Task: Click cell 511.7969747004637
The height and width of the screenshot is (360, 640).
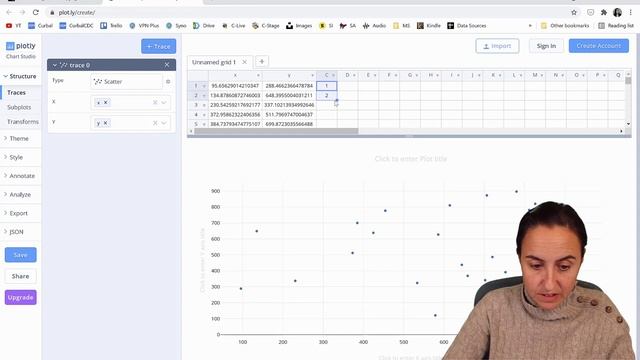Action: [289, 115]
